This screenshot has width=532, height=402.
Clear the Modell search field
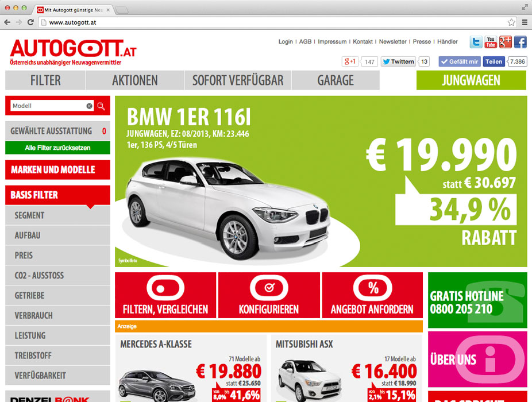click(89, 106)
